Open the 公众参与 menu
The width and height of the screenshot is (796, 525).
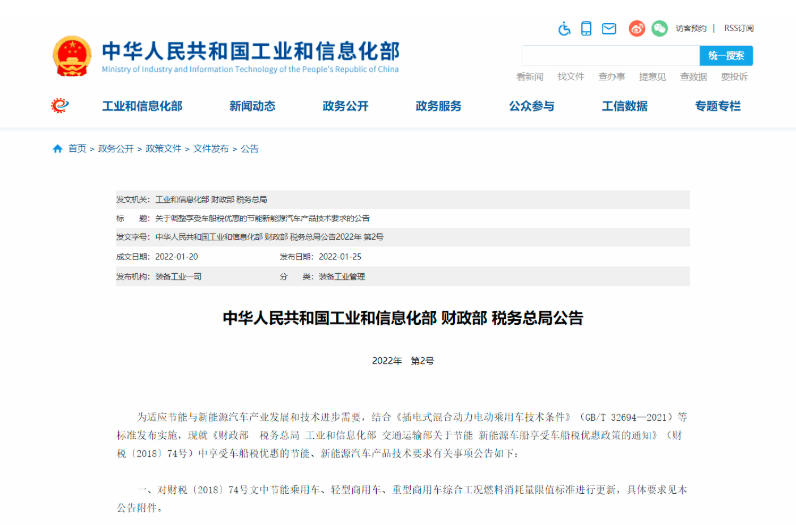pyautogui.click(x=532, y=106)
